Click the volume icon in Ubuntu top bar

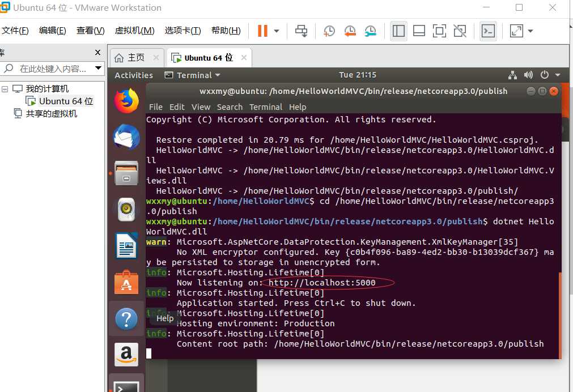528,75
